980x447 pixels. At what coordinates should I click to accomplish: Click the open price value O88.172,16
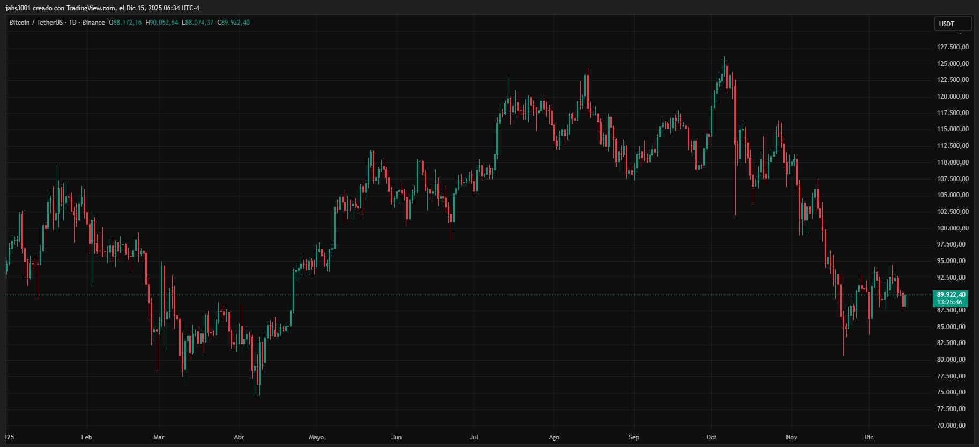(125, 23)
